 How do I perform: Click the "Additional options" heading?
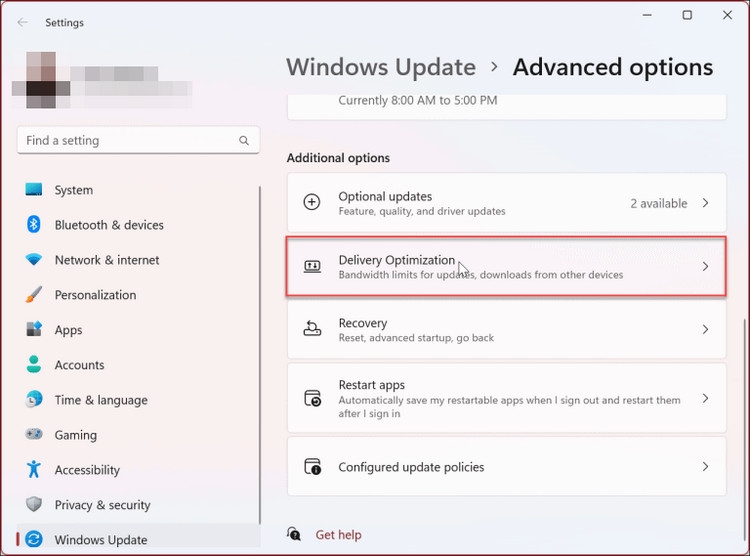click(338, 158)
